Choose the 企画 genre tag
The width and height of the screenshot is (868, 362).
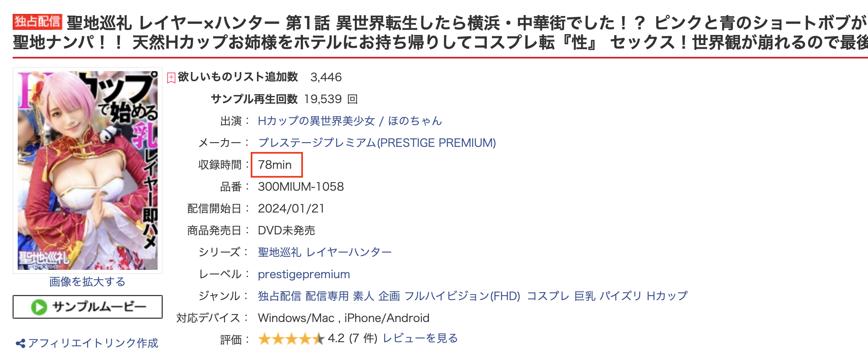click(x=389, y=296)
